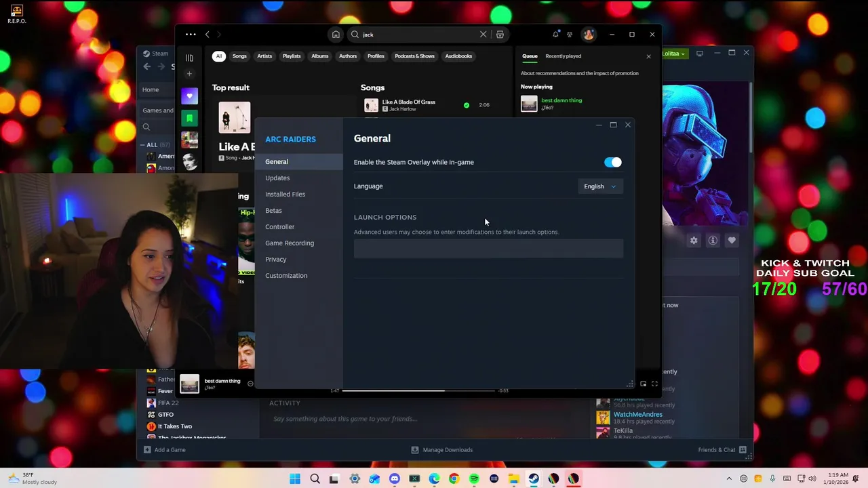Click Add a Game in Steam
Viewport: 868px width, 488px height.
coord(164,450)
